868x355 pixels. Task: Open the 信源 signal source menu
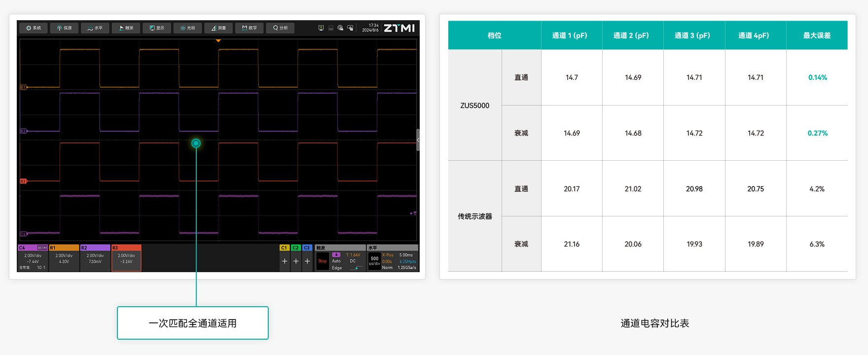click(x=64, y=28)
